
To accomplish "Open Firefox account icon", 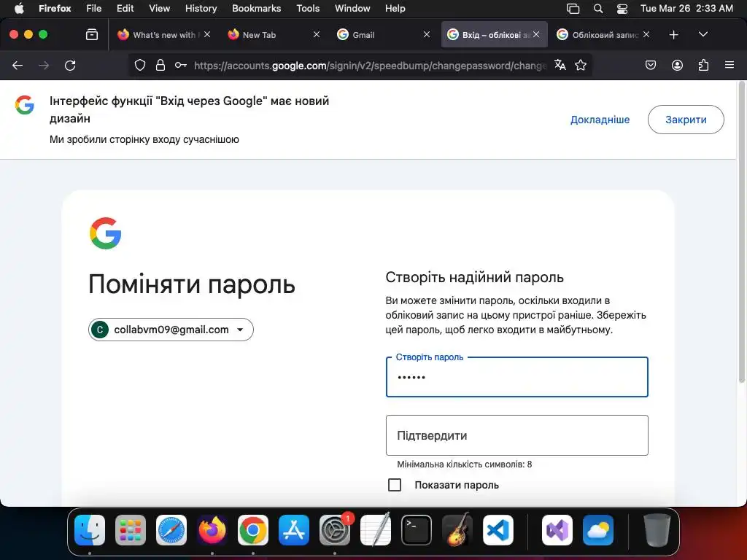I will (x=677, y=65).
